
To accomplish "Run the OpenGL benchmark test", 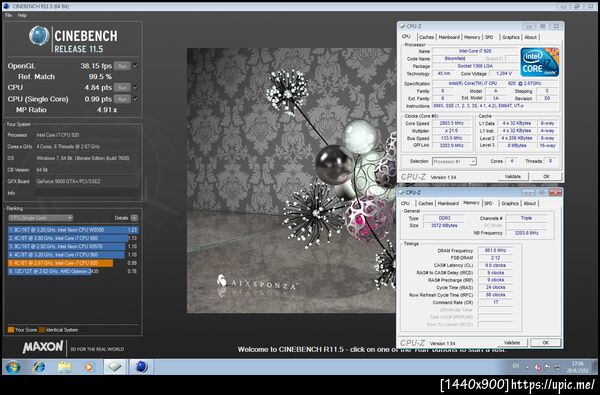I will point(122,66).
